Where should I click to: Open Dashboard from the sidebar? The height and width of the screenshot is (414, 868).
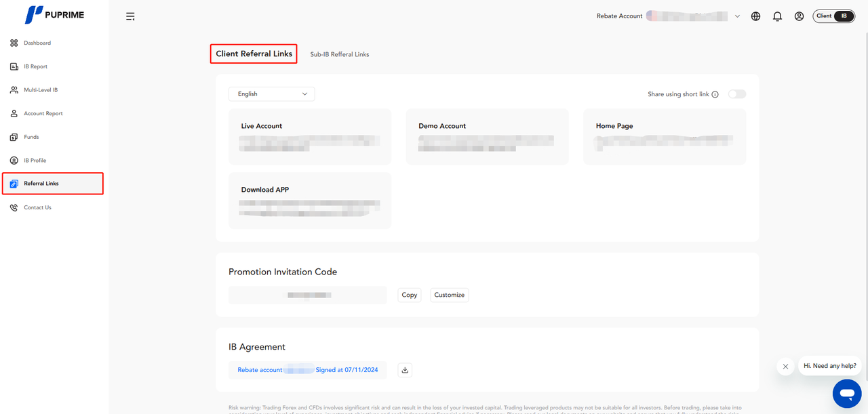[37, 43]
